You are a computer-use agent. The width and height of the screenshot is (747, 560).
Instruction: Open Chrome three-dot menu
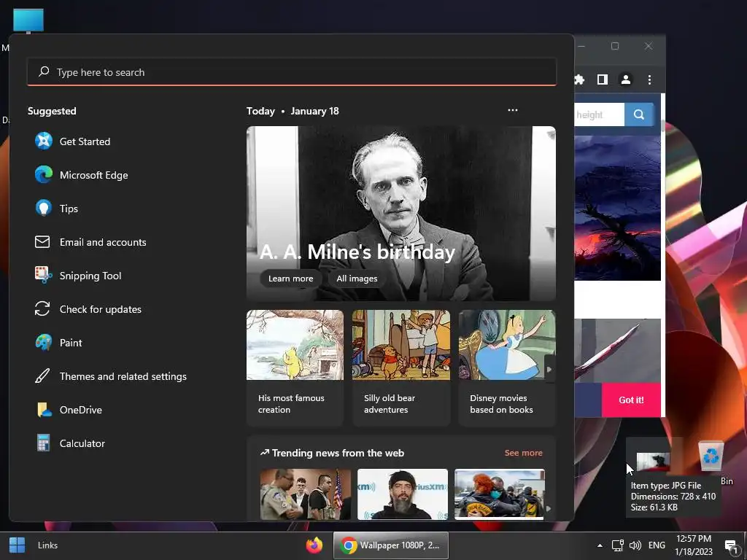tap(649, 79)
